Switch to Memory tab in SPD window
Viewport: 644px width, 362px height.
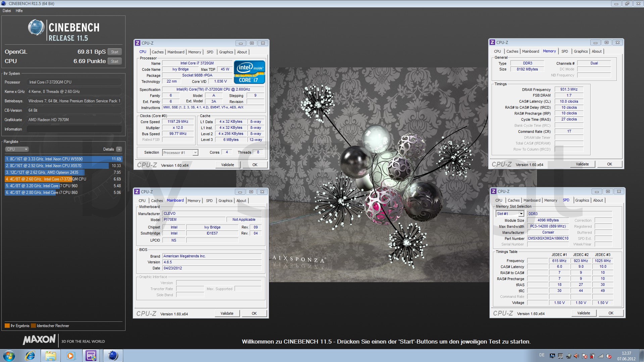(550, 200)
